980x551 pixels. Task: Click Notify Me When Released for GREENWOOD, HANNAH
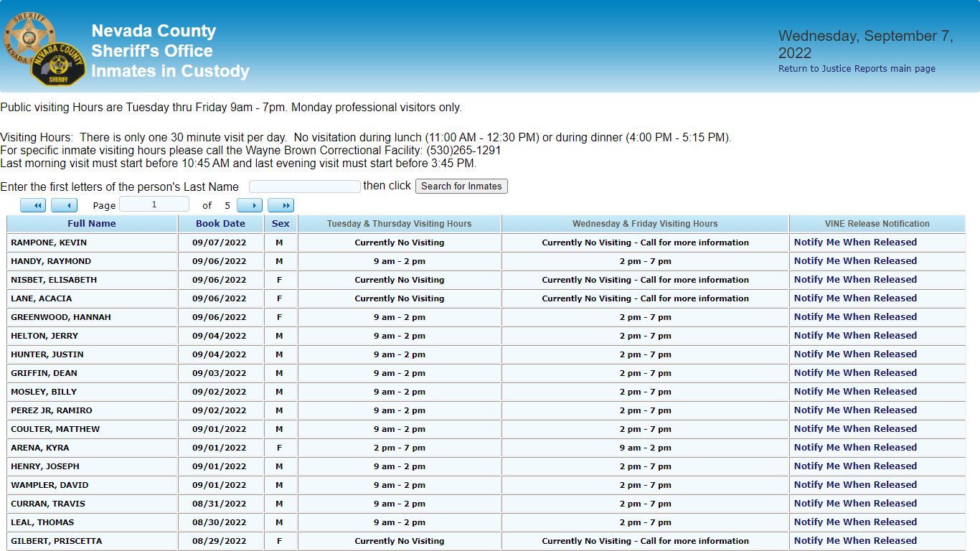click(x=855, y=317)
